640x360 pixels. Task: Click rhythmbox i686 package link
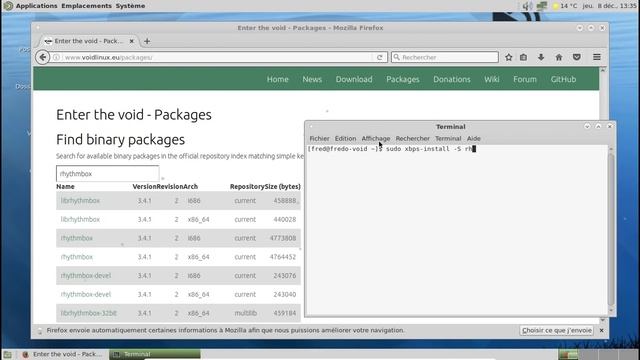(x=77, y=238)
